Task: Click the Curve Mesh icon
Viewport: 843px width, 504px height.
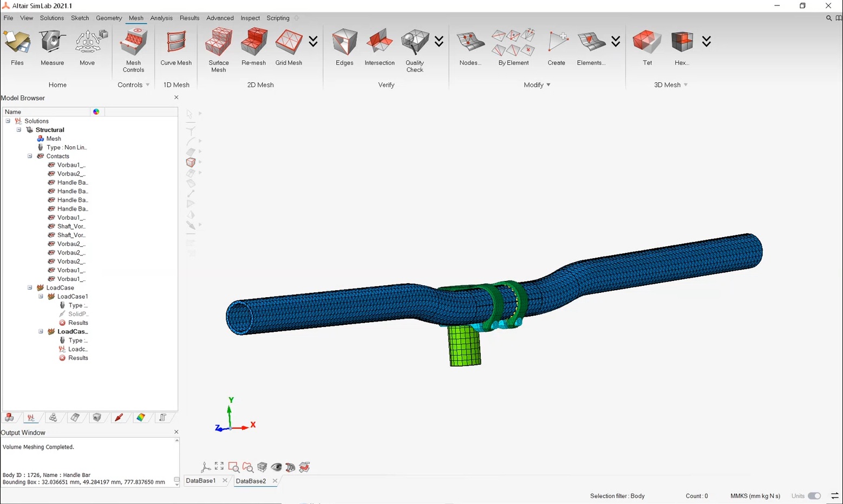Action: tap(176, 43)
